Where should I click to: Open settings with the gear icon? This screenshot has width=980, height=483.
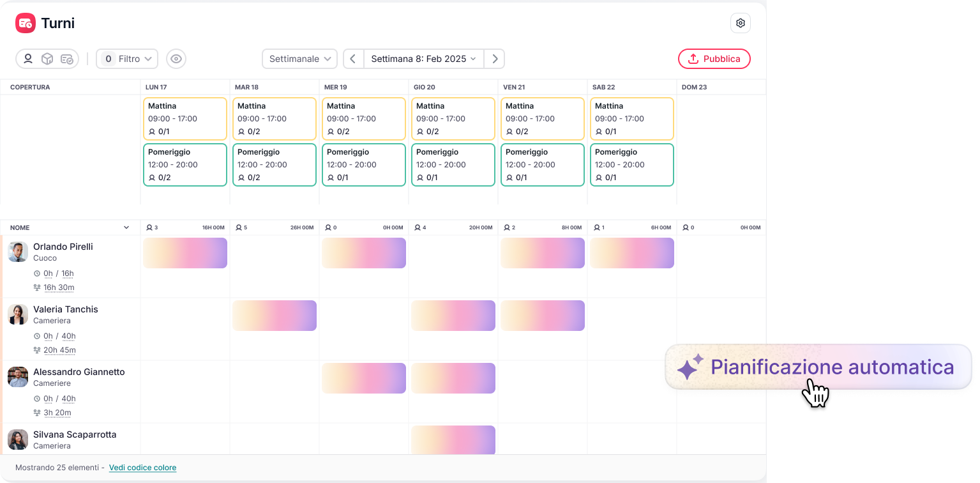pyautogui.click(x=740, y=23)
